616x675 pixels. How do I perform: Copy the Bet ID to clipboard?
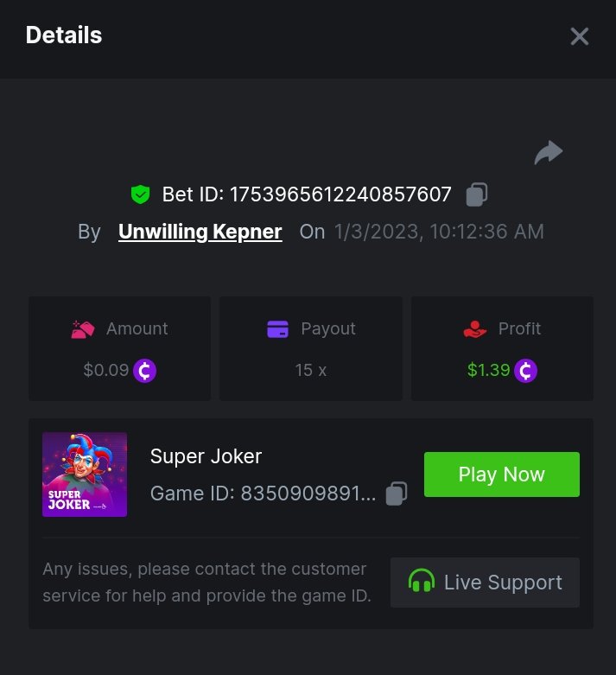point(476,194)
